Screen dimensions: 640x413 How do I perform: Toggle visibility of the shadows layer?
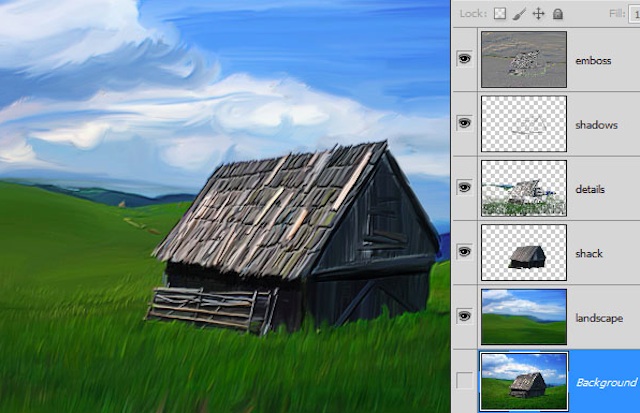pos(464,123)
